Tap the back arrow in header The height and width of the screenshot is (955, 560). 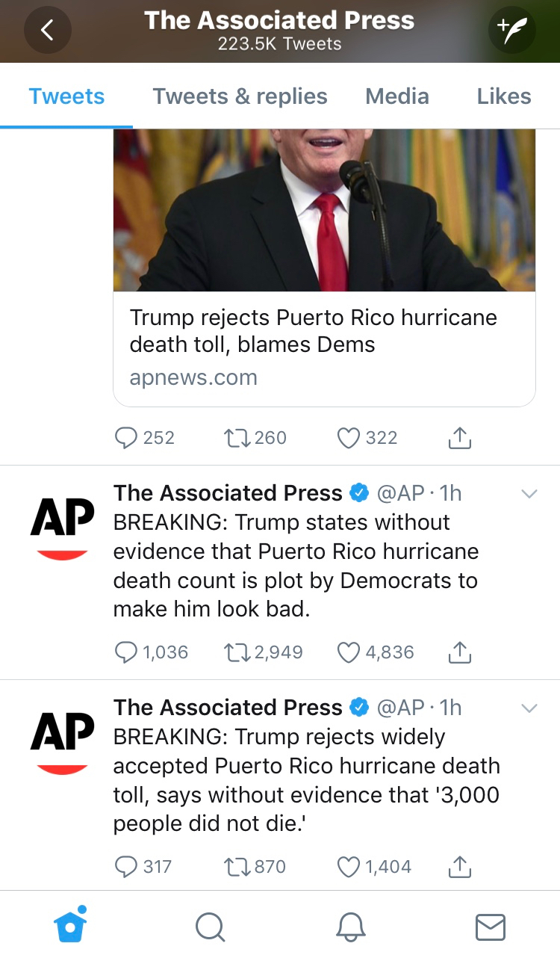(x=48, y=30)
